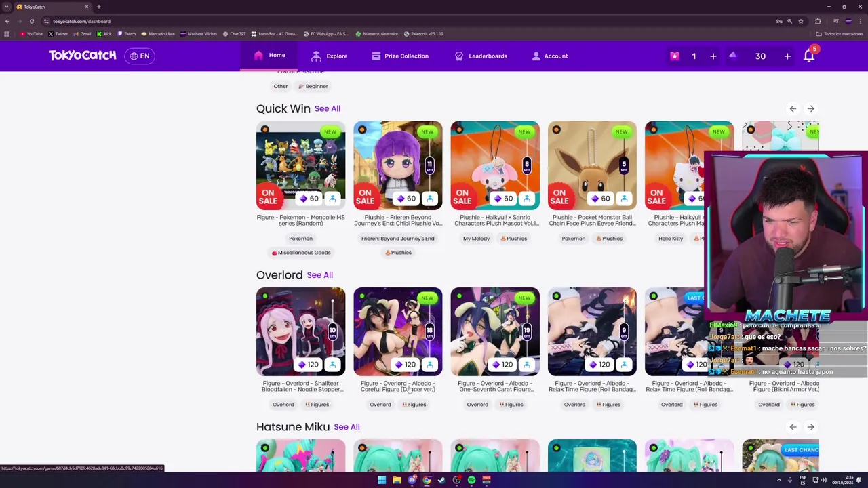Image resolution: width=868 pixels, height=488 pixels.
Task: See all Hatsune Miku machines
Action: coord(347,427)
